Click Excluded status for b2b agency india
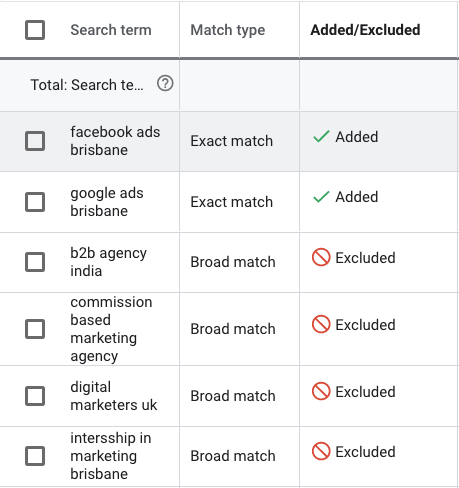This screenshot has height=488, width=459. click(x=365, y=258)
